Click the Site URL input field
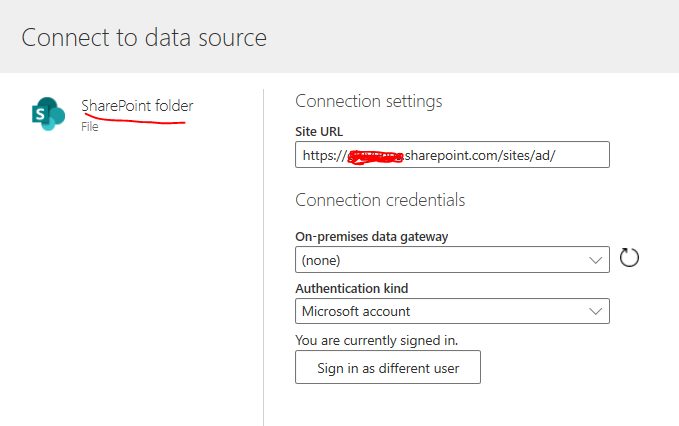 click(x=452, y=155)
